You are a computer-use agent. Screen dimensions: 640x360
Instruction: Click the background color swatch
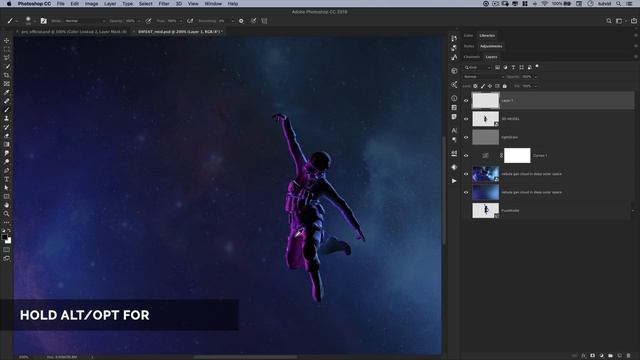[x=9, y=241]
